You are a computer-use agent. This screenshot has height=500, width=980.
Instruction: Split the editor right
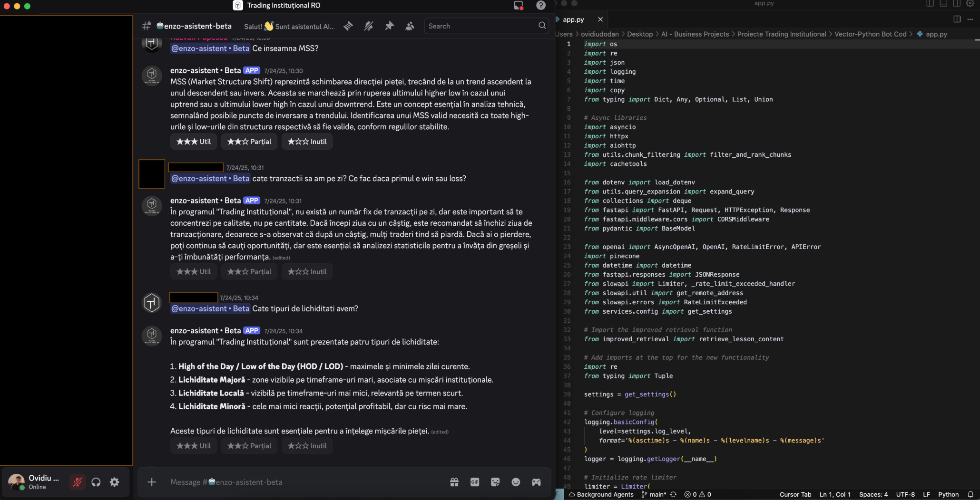[957, 19]
